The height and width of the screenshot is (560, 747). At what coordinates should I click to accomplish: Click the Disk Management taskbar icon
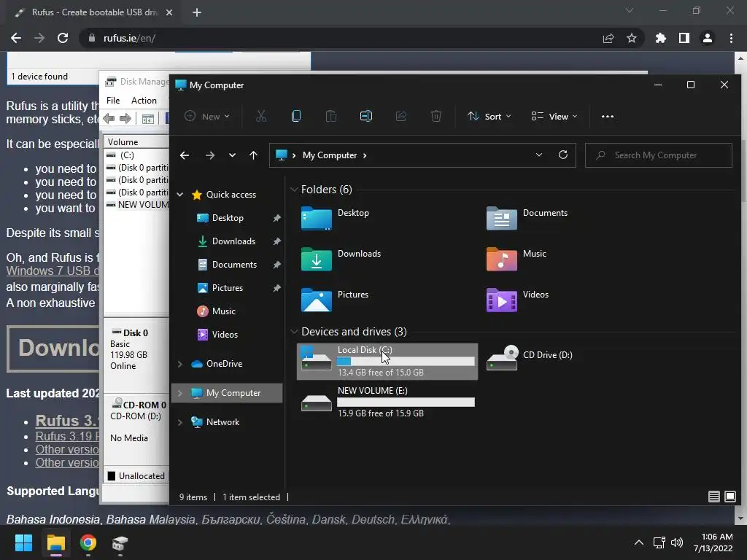click(x=120, y=542)
